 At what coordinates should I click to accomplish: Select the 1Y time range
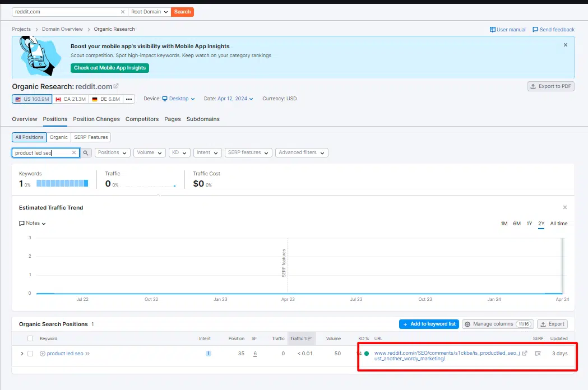(x=529, y=224)
